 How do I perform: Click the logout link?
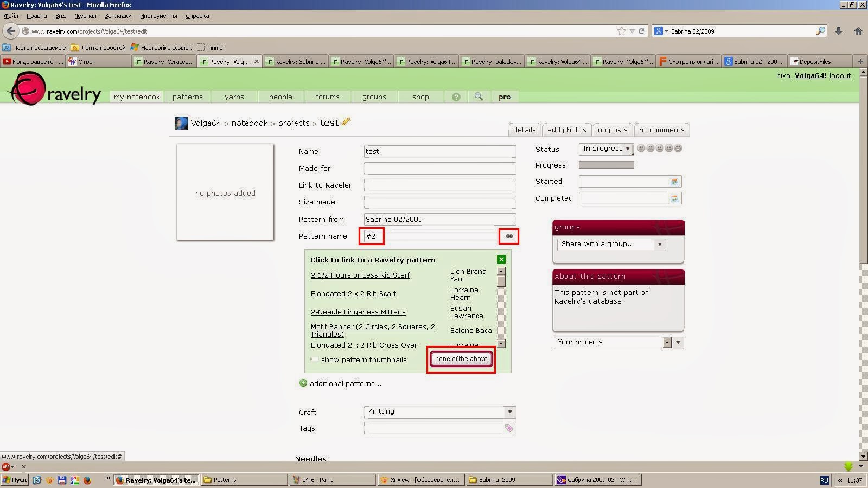pos(840,75)
